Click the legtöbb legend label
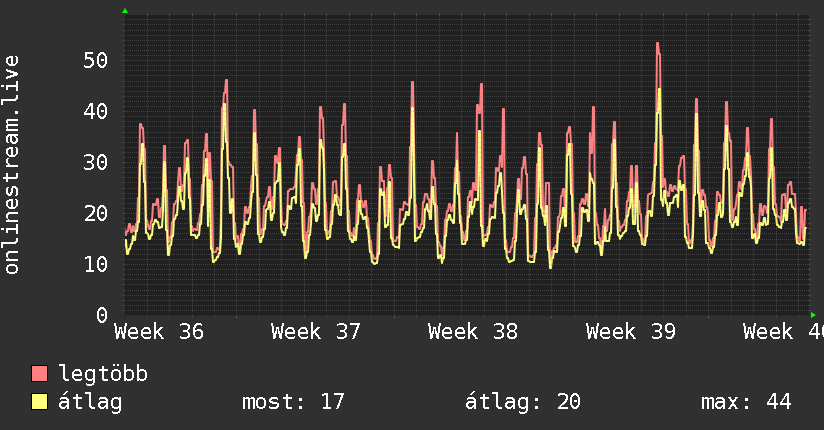Viewport: 824px width, 430px height. tap(103, 374)
